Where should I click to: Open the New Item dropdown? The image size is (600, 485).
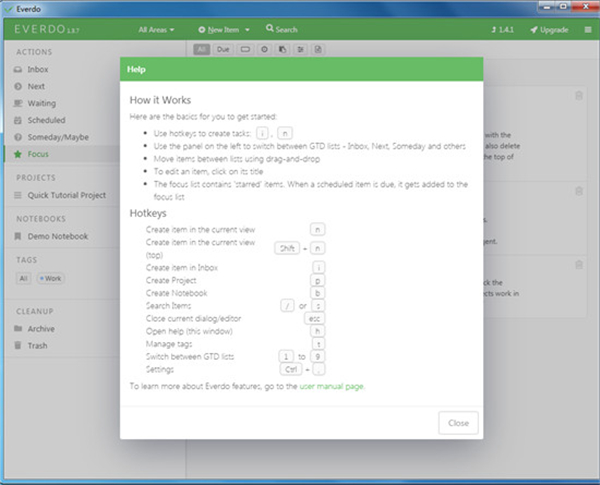click(226, 30)
